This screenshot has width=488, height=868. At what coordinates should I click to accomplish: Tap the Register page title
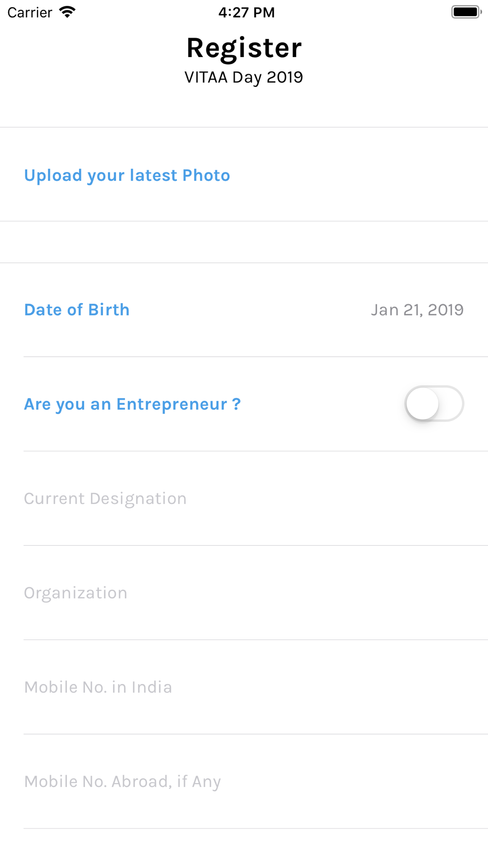(244, 48)
